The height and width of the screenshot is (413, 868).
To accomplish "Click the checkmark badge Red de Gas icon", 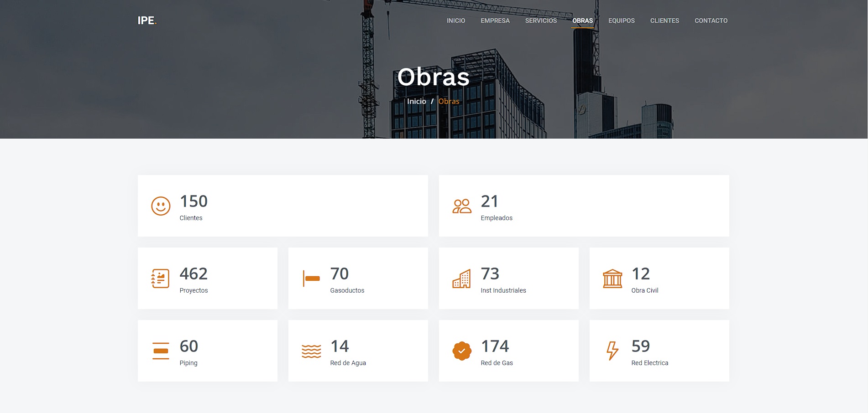I will point(462,351).
